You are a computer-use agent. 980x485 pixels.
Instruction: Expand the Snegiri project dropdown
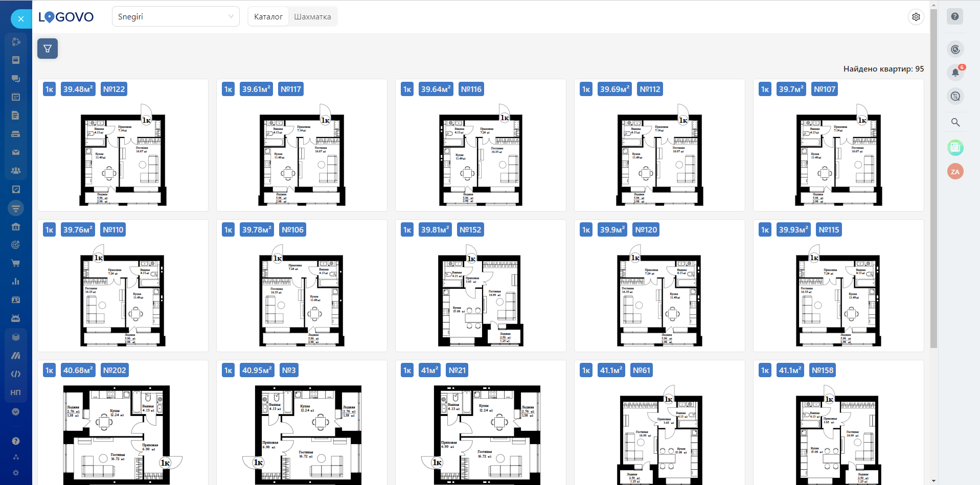point(175,16)
